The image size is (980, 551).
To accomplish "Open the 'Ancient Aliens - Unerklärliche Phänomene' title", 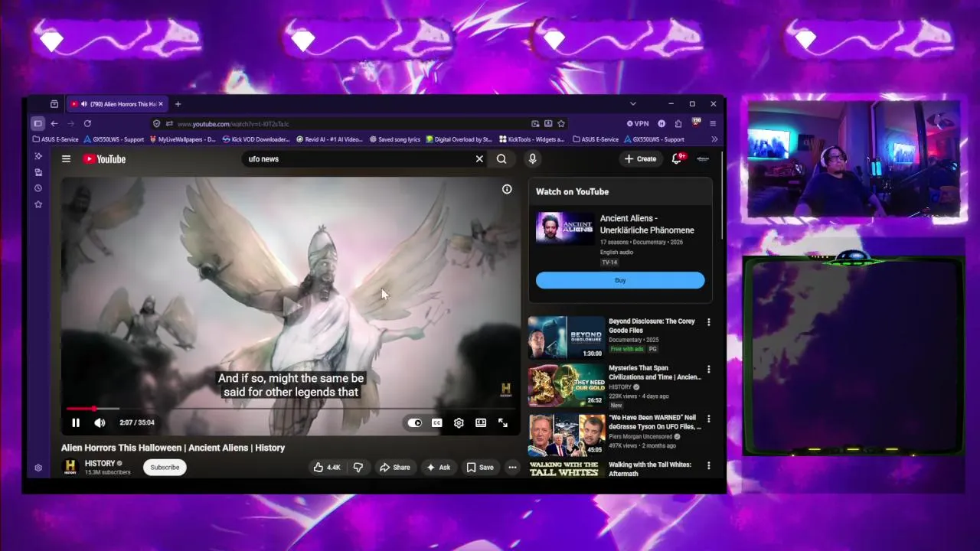I will coord(647,224).
